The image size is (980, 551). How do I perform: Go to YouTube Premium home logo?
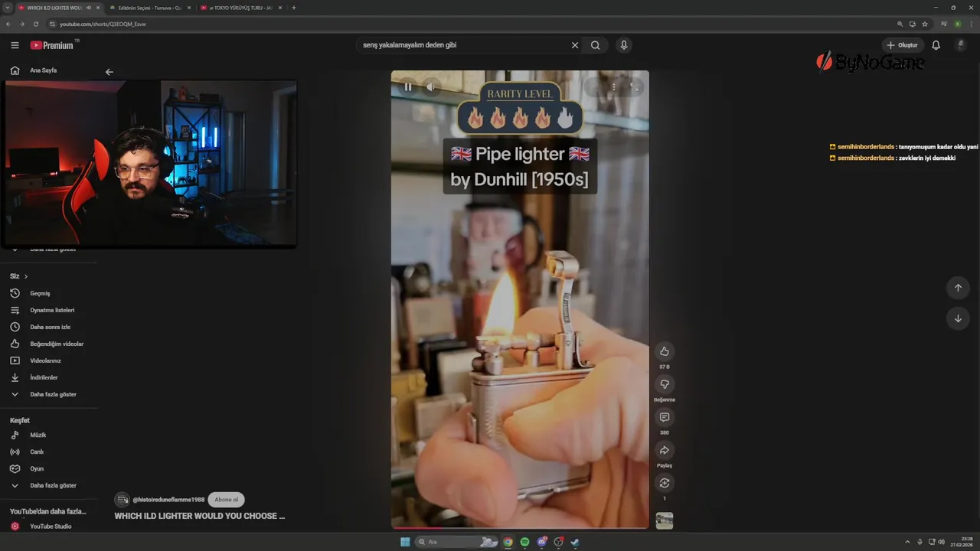click(x=52, y=45)
